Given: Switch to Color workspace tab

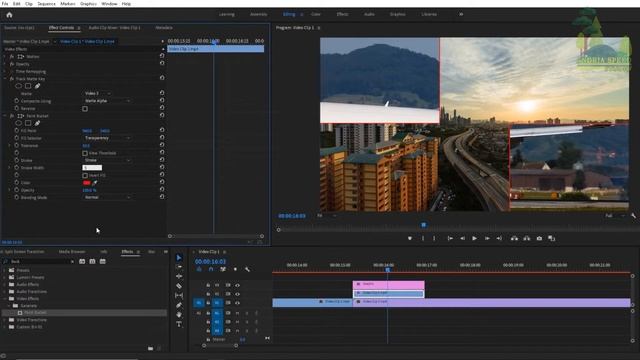Looking at the screenshot, I should [316, 14].
